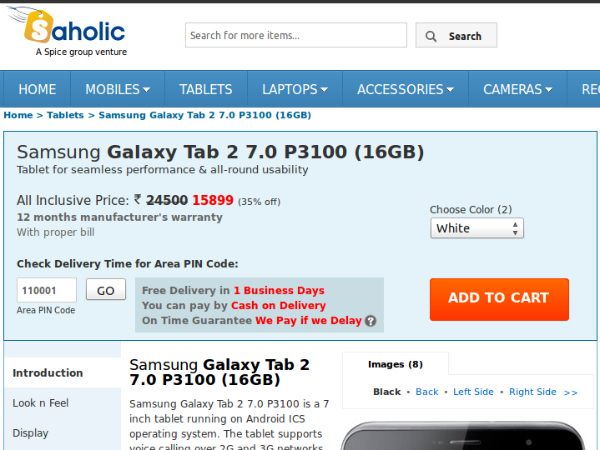Click the Tablets breadcrumb link
The image size is (600, 450).
point(65,115)
